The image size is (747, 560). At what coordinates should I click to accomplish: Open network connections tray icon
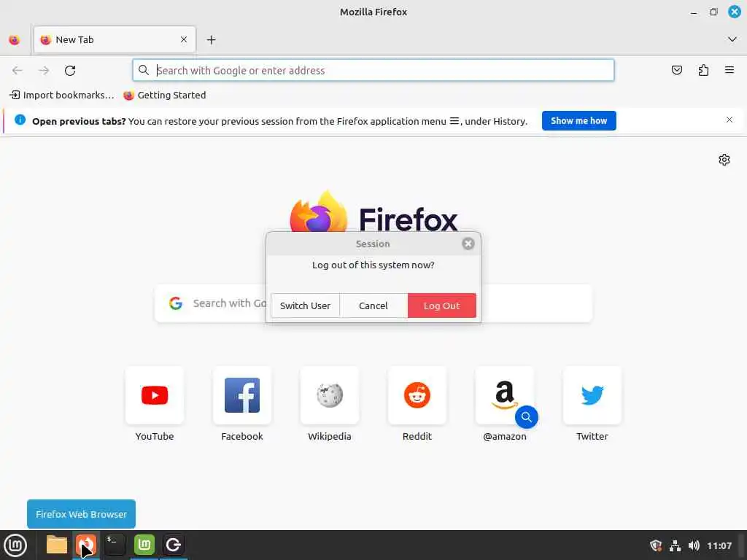(675, 545)
